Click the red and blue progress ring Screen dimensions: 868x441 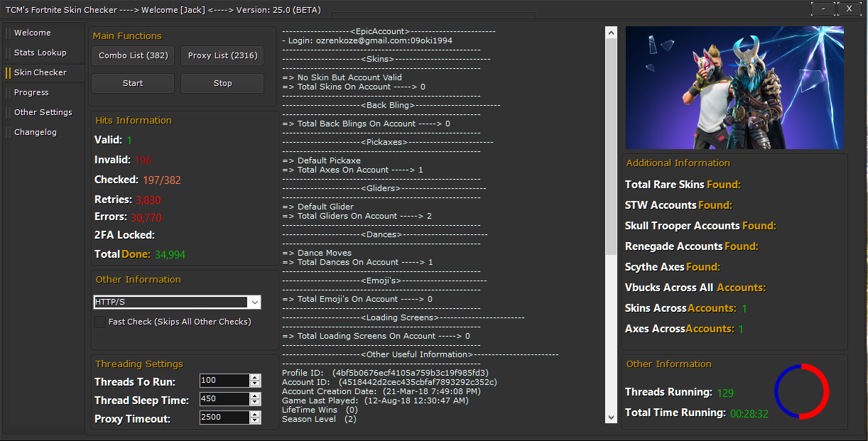pos(801,391)
